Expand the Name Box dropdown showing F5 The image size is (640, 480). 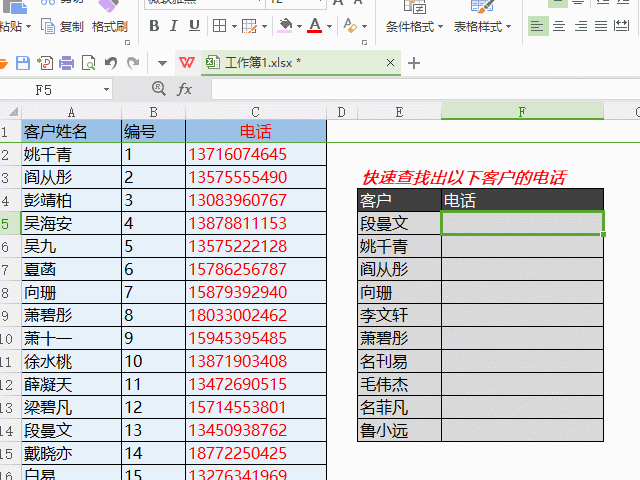pos(106,89)
